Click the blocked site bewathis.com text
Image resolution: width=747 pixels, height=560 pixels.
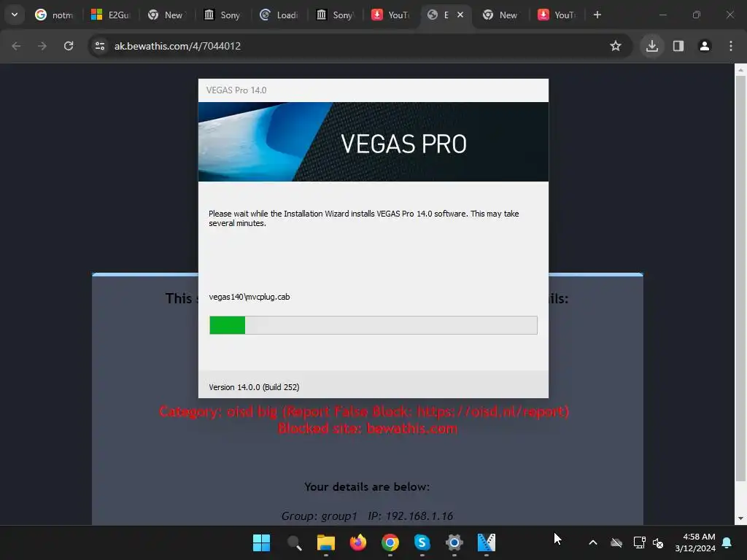point(368,429)
